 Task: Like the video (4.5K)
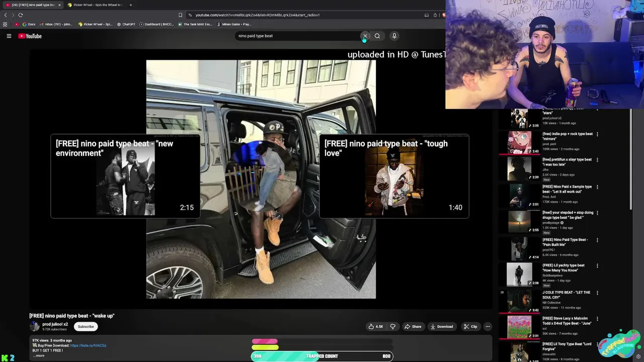[376, 326]
